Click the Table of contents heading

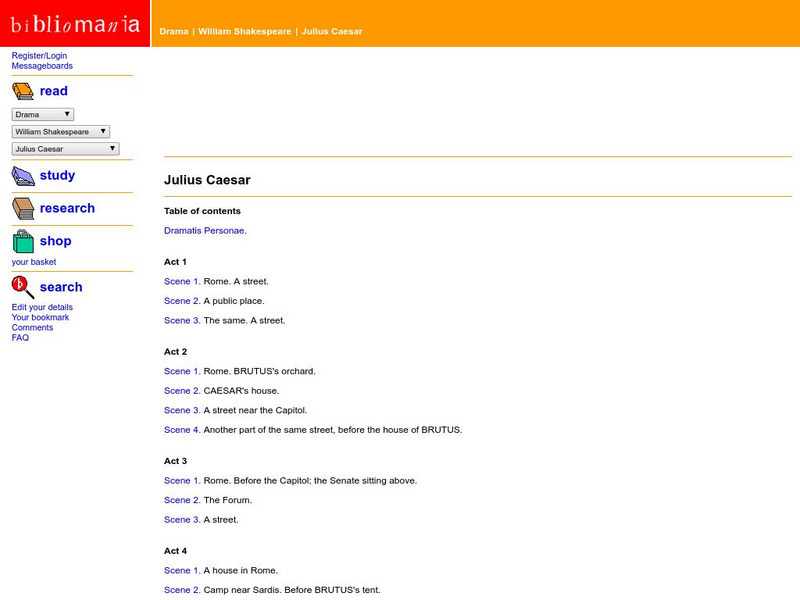coord(202,211)
